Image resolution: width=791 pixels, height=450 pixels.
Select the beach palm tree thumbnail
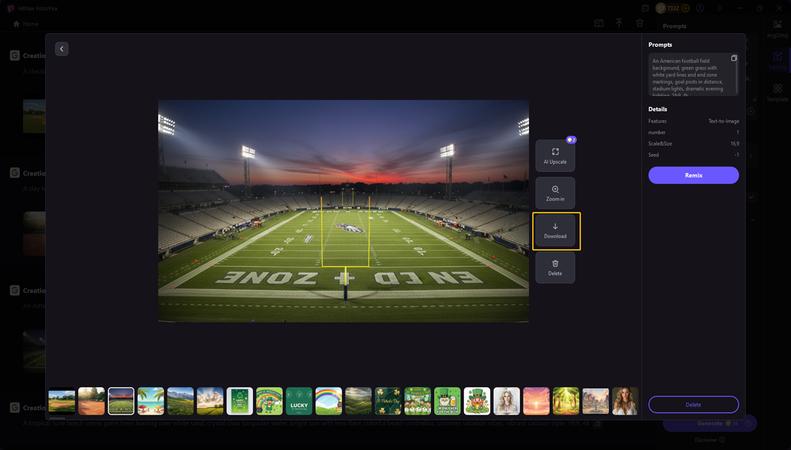151,400
